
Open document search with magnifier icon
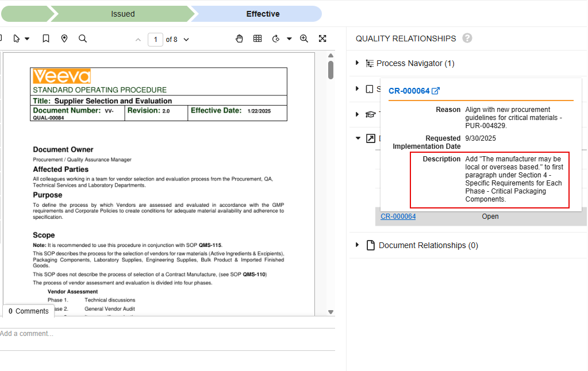83,38
